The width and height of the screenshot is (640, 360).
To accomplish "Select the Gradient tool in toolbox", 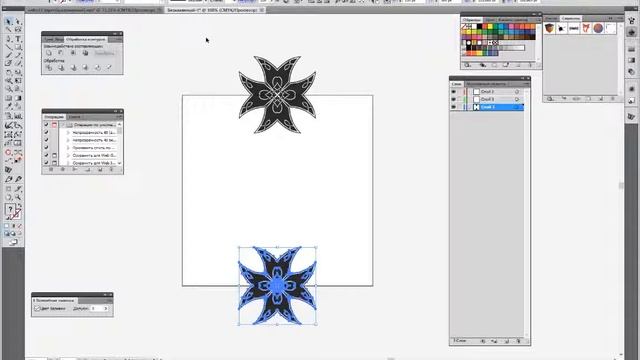I will pos(18,98).
